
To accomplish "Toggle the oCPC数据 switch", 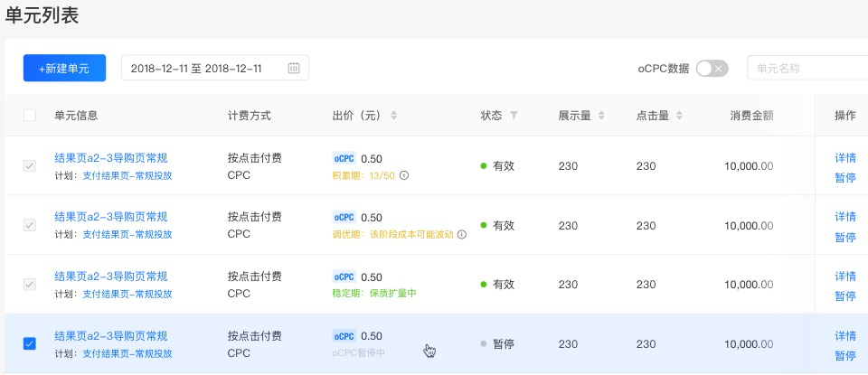I will [x=712, y=69].
